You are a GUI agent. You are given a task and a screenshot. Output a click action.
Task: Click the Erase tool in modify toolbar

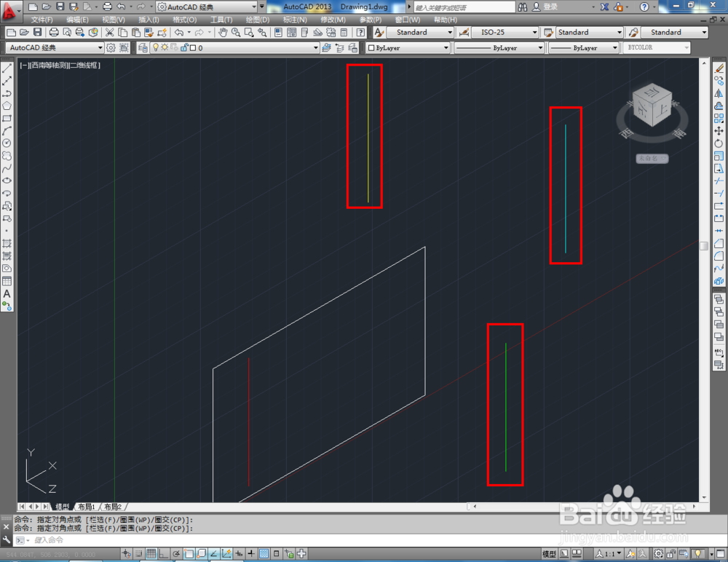point(719,68)
